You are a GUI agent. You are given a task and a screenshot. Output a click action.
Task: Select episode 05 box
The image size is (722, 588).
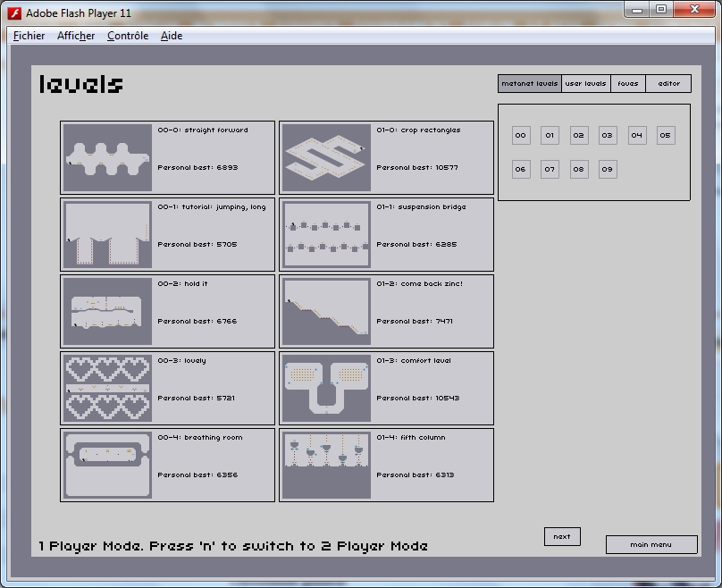click(x=666, y=136)
